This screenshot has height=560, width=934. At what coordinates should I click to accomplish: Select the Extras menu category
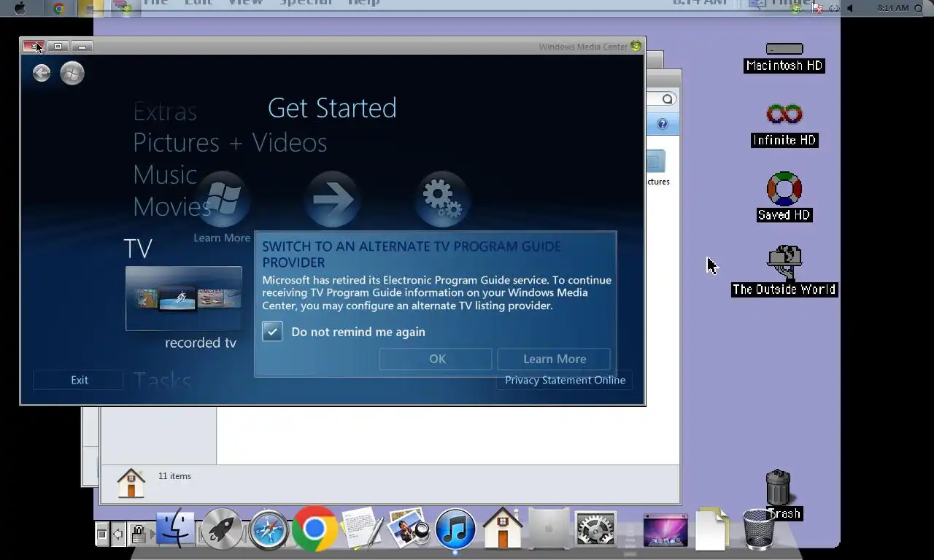165,112
